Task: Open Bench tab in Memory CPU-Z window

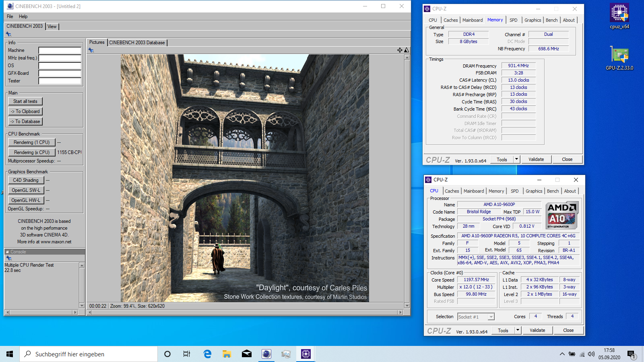Action: coord(552,20)
